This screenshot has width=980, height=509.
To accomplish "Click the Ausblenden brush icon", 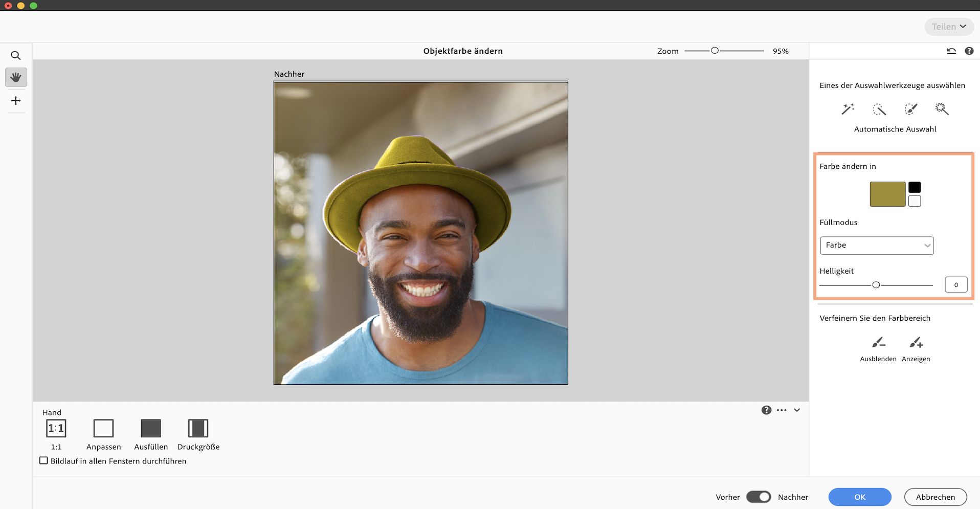I will pyautogui.click(x=878, y=342).
